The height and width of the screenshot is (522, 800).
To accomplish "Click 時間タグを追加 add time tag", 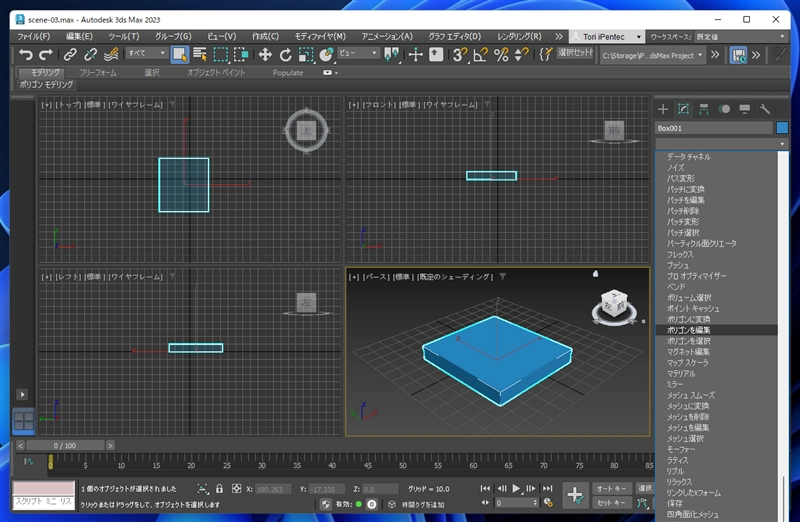I will 423,504.
